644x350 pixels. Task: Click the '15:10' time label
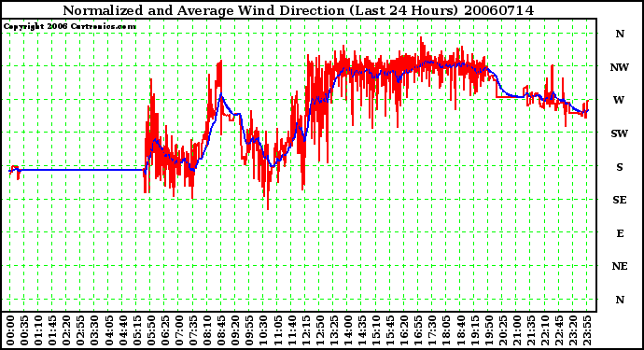[x=376, y=330]
